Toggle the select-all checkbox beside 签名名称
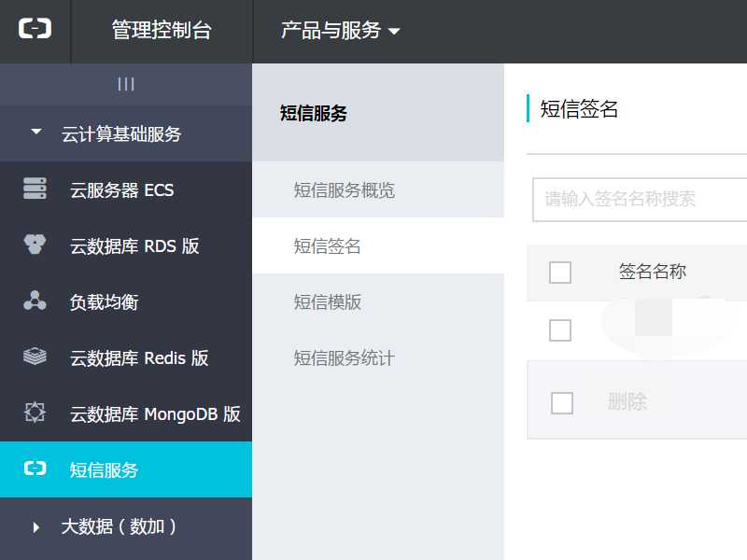This screenshot has width=747, height=560. [560, 273]
